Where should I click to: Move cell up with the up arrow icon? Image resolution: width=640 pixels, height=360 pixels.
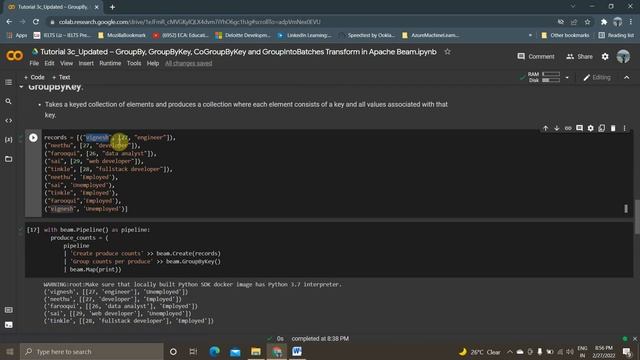545,128
